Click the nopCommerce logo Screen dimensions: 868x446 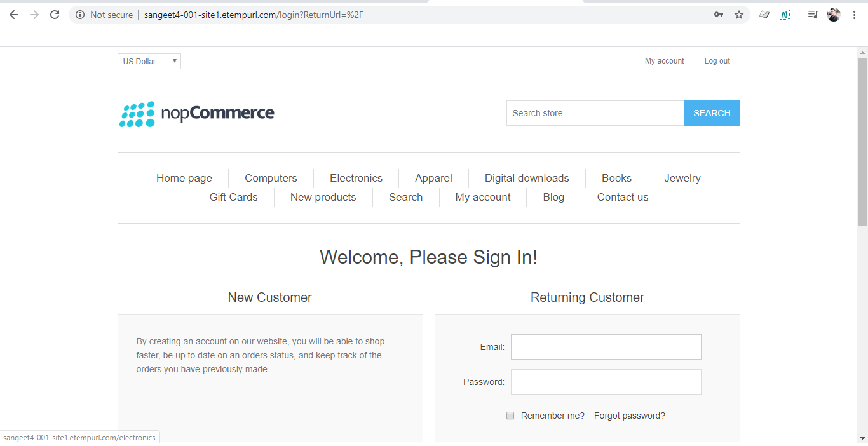(x=197, y=114)
